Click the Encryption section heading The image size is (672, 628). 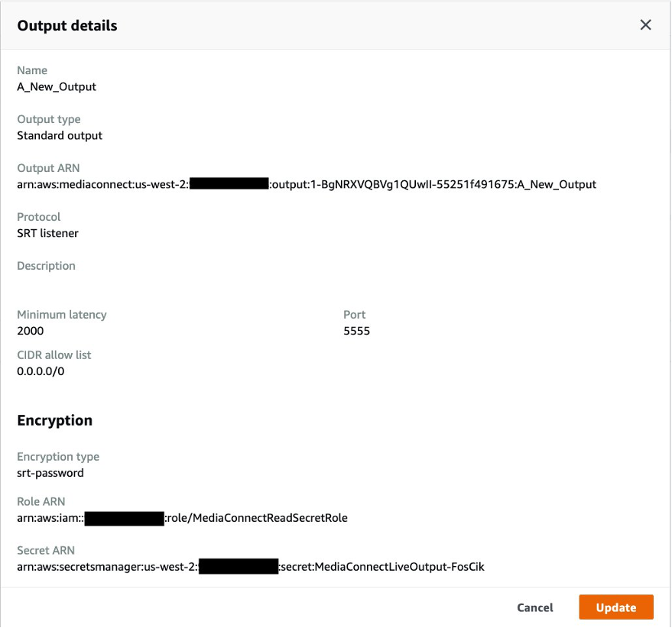[54, 420]
